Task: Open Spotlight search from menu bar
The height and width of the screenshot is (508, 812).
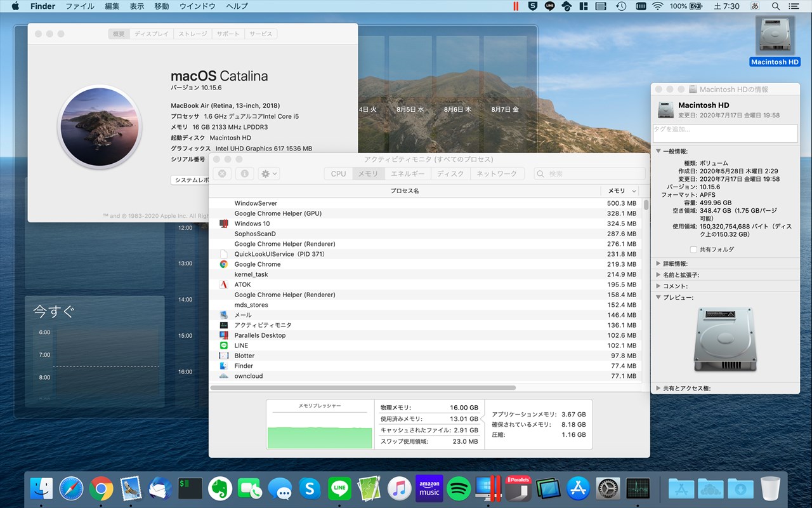Action: pos(776,6)
